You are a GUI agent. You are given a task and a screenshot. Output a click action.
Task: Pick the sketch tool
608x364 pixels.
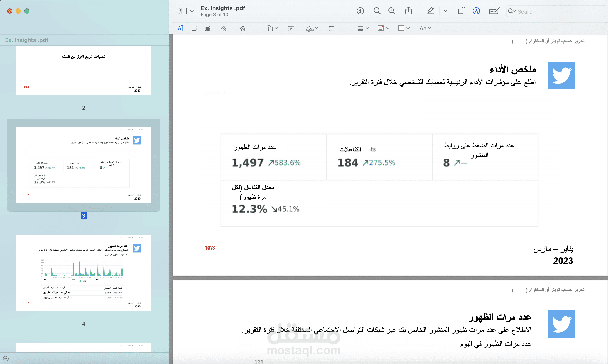pos(223,28)
